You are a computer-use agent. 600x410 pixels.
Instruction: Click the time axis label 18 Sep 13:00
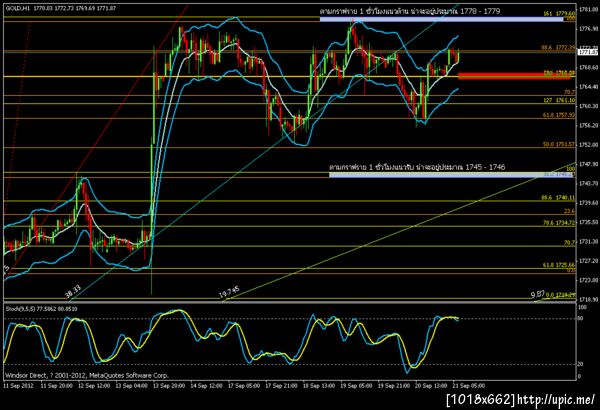click(x=319, y=386)
